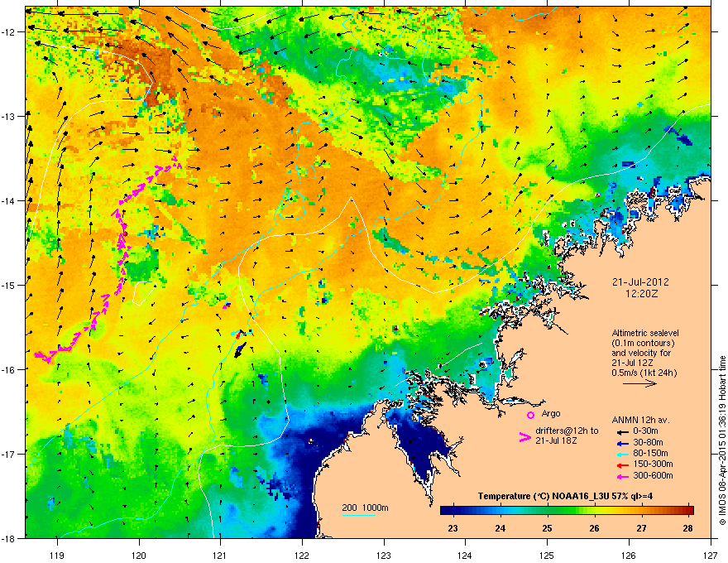Image resolution: width=728 pixels, height=563 pixels.
Task: Click the longitude axis label 122
Action: point(302,555)
